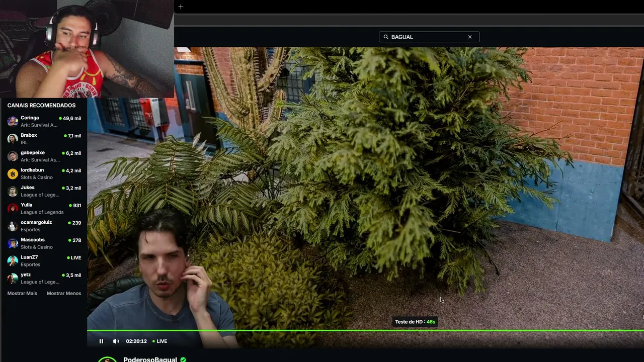The image size is (644, 362).
Task: Open Mascoobs channel entry
Action: (x=44, y=243)
